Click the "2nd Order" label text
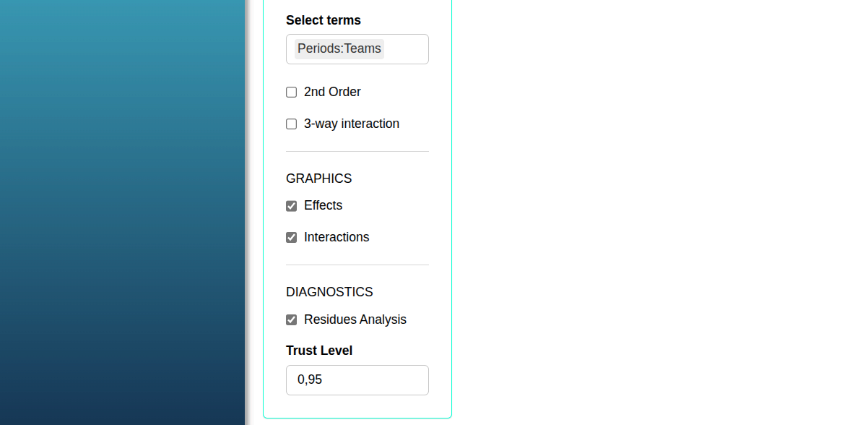 coord(332,92)
